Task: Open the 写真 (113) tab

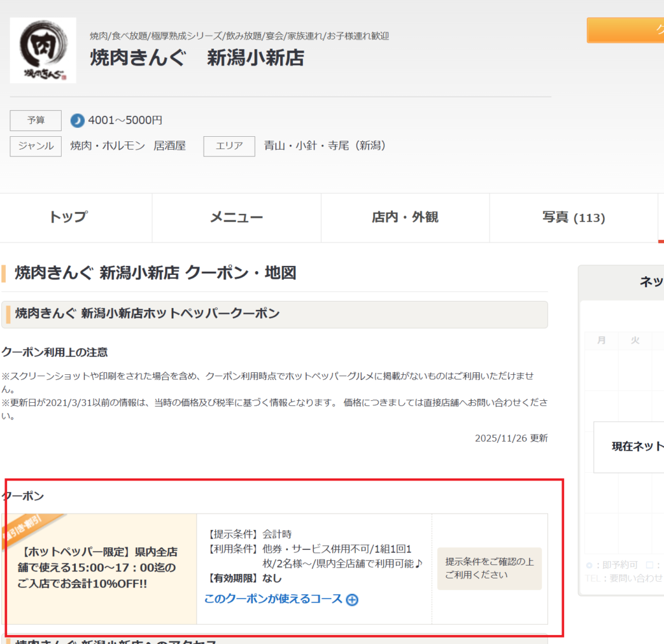Action: tap(573, 218)
